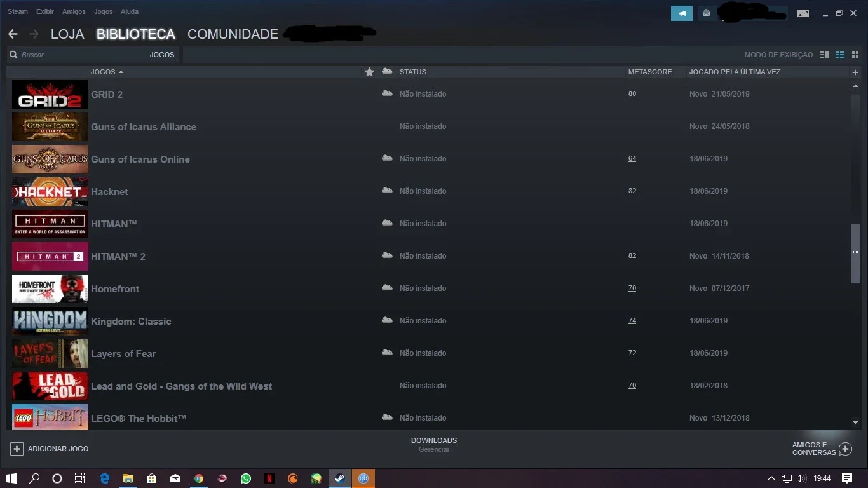Screen dimensions: 868x488
Task: Go to the COMUNIDADE tab
Action: coord(233,34)
